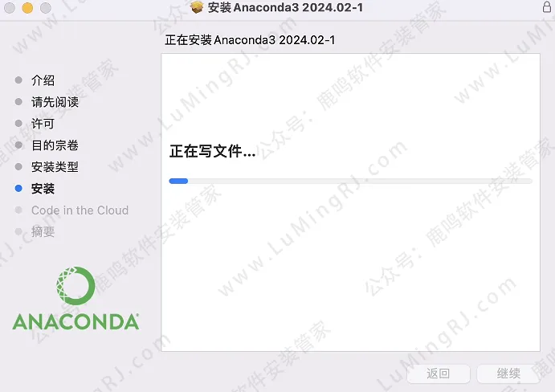Click the bullet beside Code in the Cloud
Screen dimensions: 555x392
(18, 210)
